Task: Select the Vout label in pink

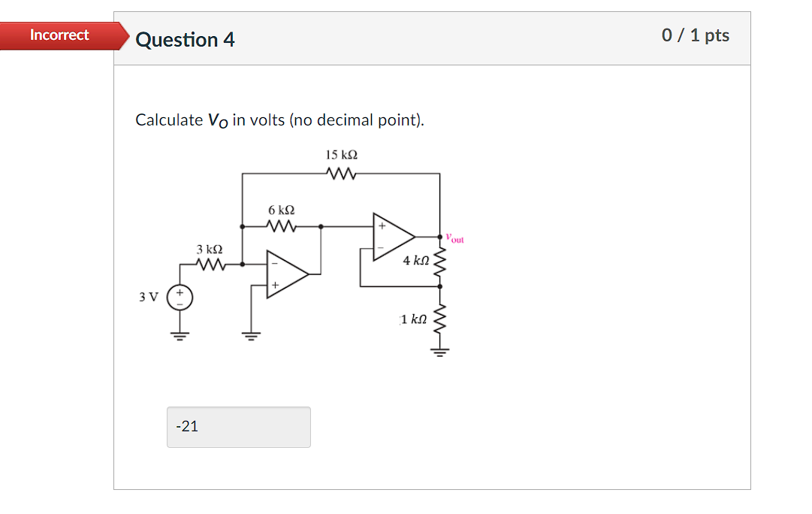Action: click(x=454, y=237)
